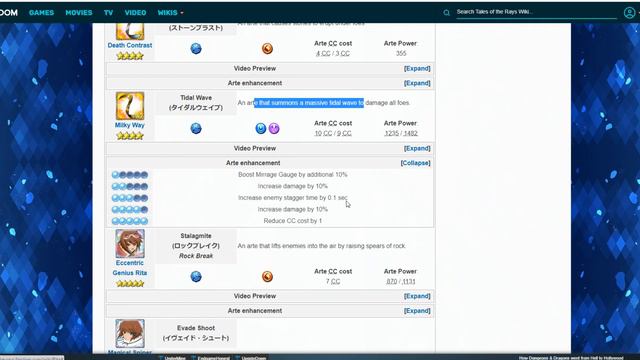Click the five-orb enhancement level icon
This screenshot has height=360, width=640.
point(130,221)
